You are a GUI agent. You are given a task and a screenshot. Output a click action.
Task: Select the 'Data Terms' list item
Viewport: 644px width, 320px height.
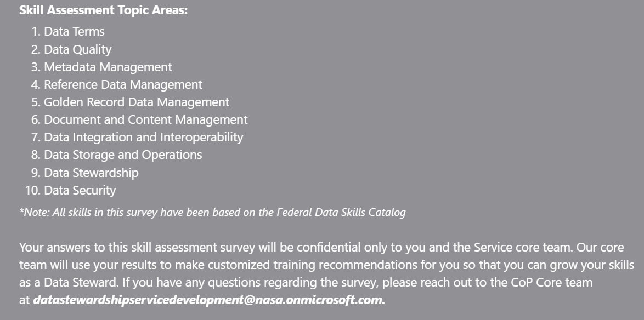coord(74,32)
